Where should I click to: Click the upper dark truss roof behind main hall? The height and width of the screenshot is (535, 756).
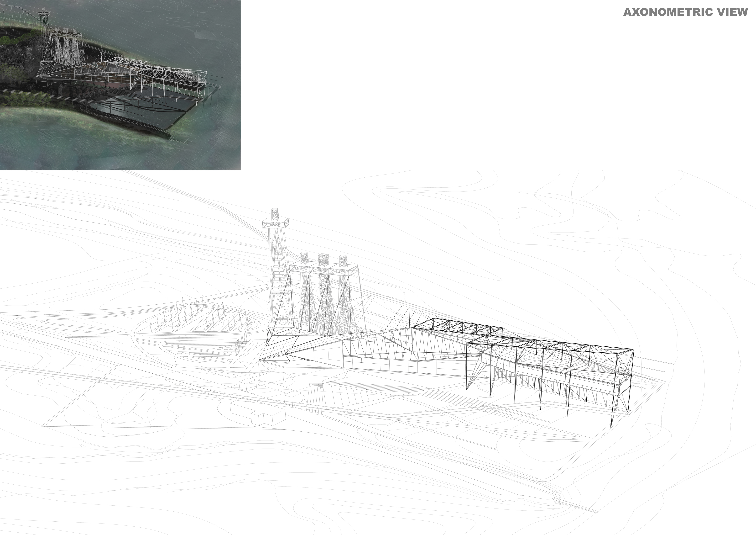pos(458,327)
